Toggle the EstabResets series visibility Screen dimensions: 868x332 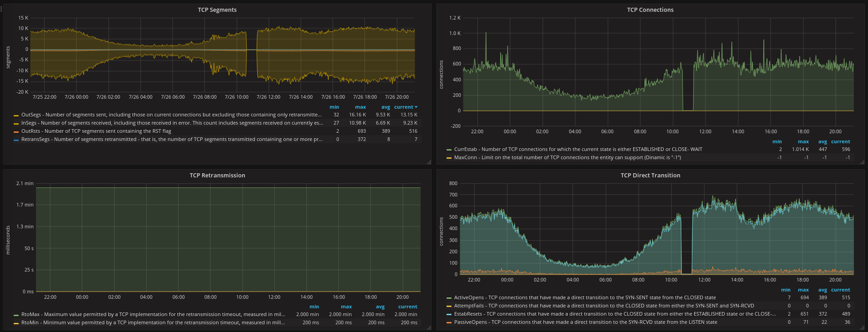[x=615, y=314]
